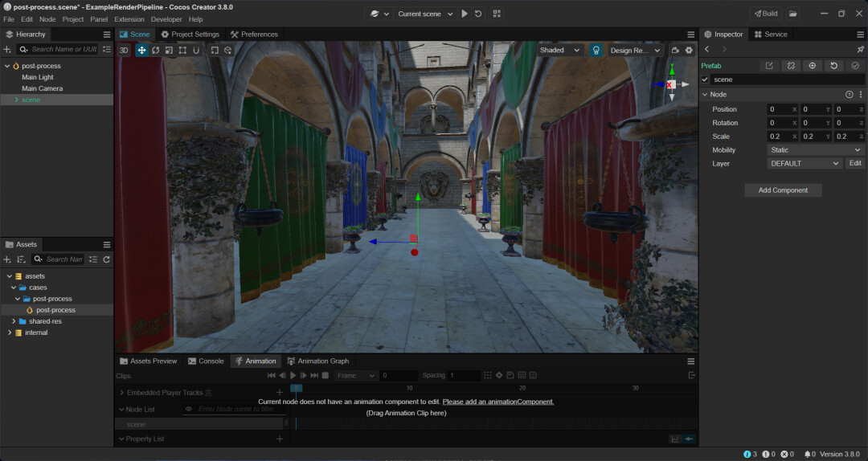Click the Play preview button
868x461 pixels.
tap(465, 14)
